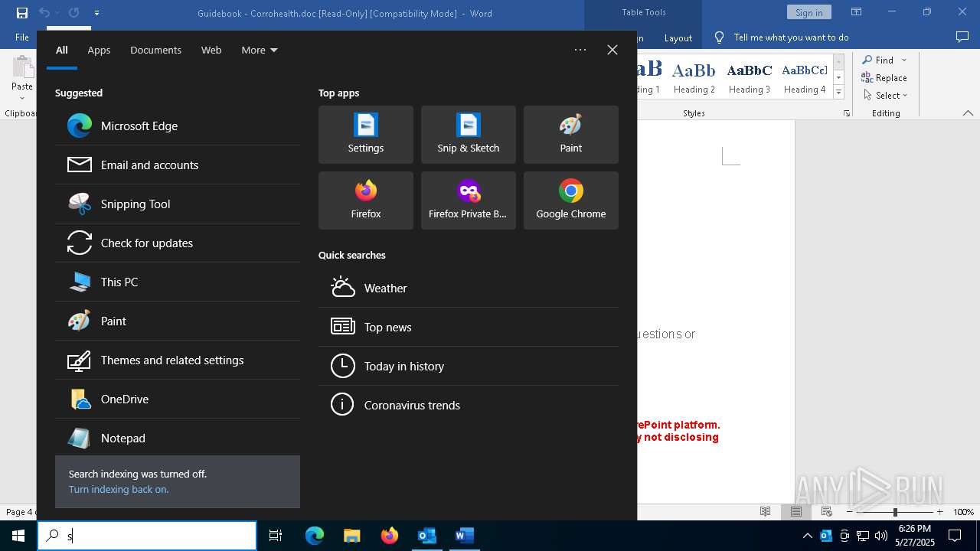Click Save icon in Word title bar
Viewport: 980px width, 551px height.
click(x=22, y=12)
